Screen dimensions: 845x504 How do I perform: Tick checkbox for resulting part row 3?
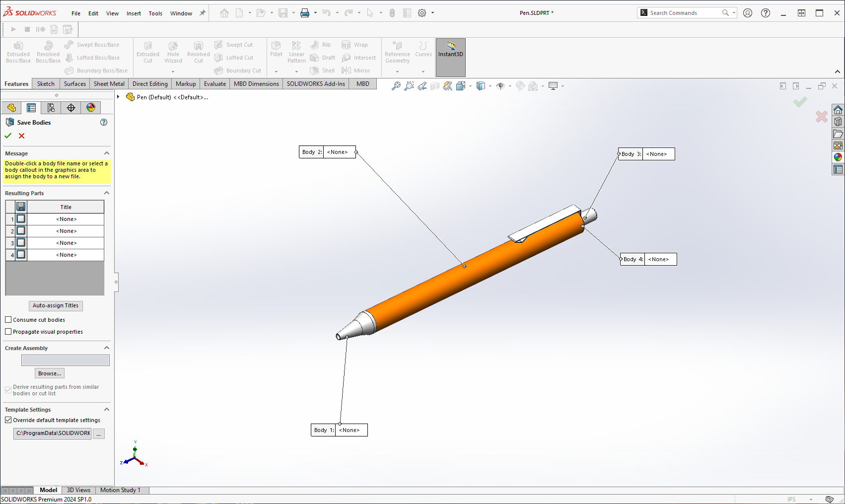(21, 243)
